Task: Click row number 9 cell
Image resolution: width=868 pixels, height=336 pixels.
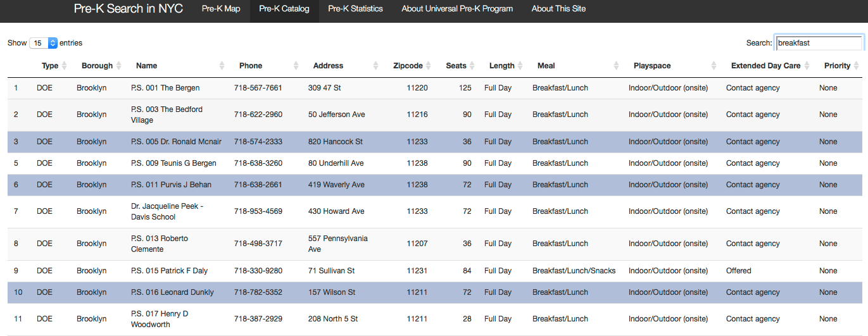Action: point(16,271)
